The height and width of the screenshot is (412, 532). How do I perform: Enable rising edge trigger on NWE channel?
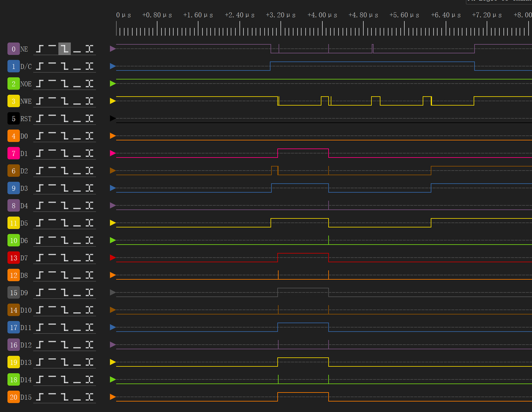click(40, 101)
